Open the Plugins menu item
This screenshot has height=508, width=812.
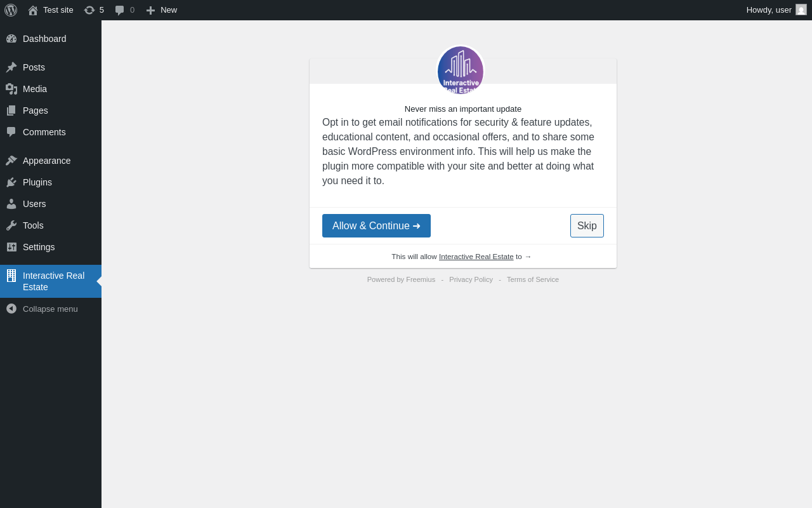click(51, 182)
